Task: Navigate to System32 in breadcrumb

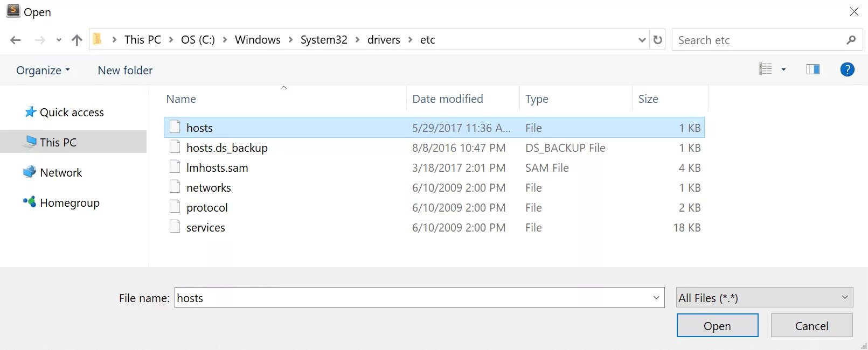Action: [x=324, y=40]
